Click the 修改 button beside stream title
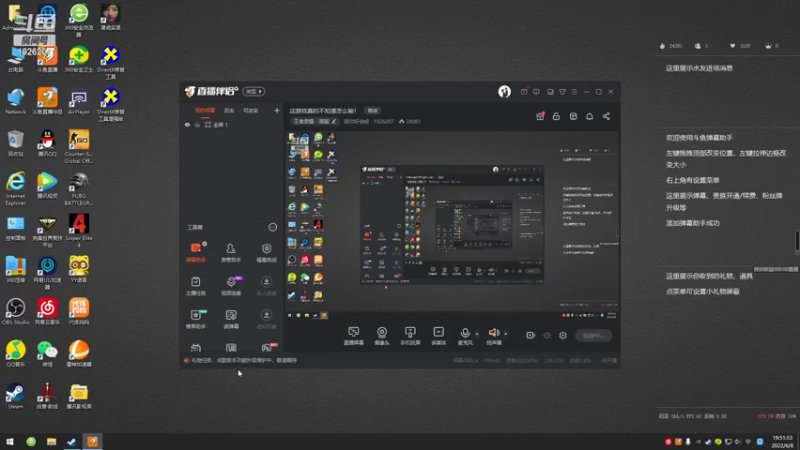 373,111
